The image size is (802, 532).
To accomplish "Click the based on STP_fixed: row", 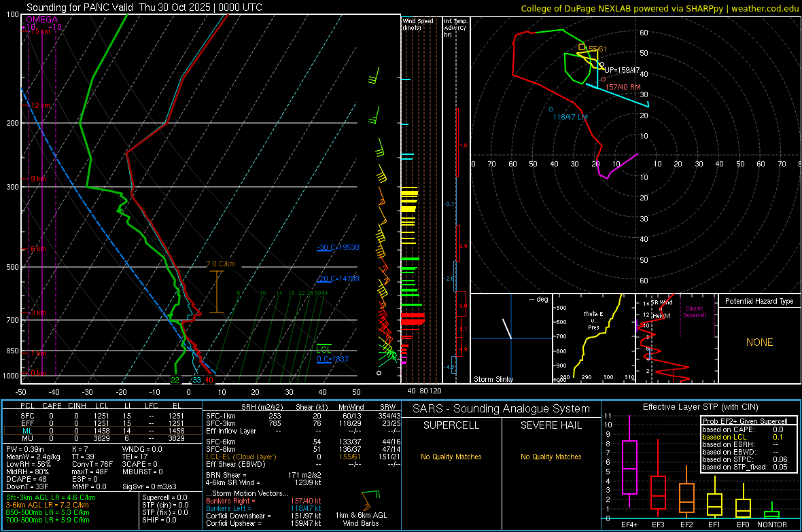I will coord(745,467).
